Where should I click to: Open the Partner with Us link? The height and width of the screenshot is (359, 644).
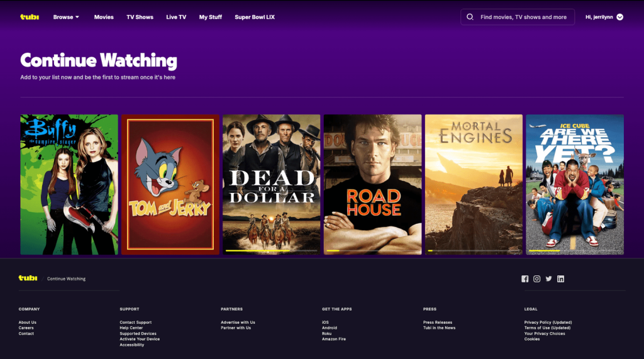point(236,328)
